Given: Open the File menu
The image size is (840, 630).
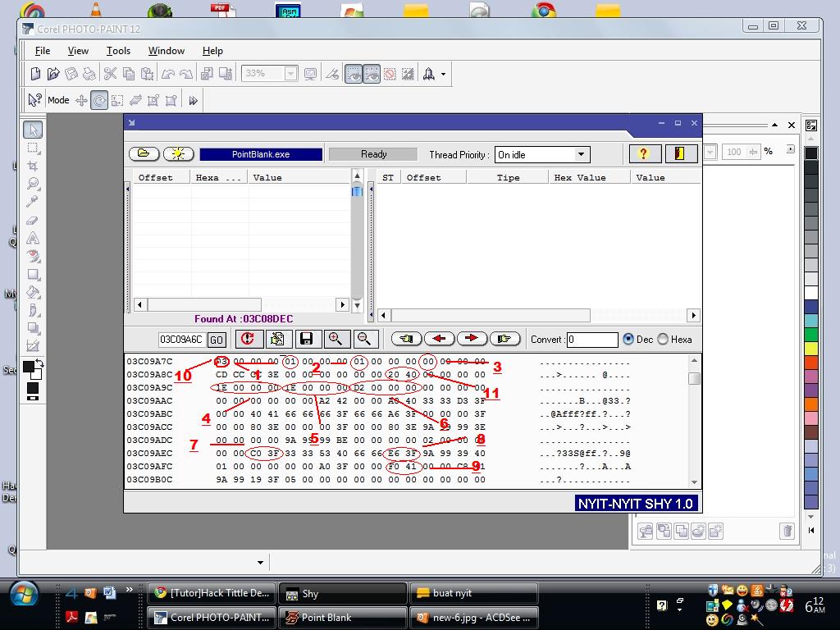Looking at the screenshot, I should click(x=43, y=51).
